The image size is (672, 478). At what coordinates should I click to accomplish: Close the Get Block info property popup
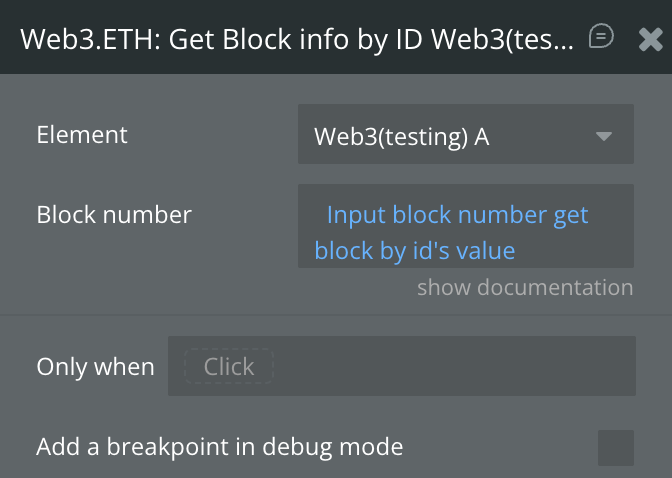click(649, 39)
